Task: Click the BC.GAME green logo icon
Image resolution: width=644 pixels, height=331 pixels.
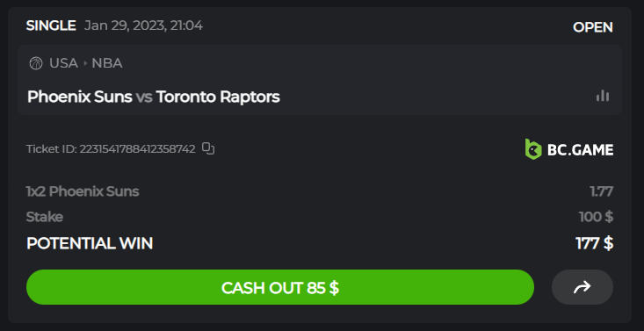Action: (533, 149)
